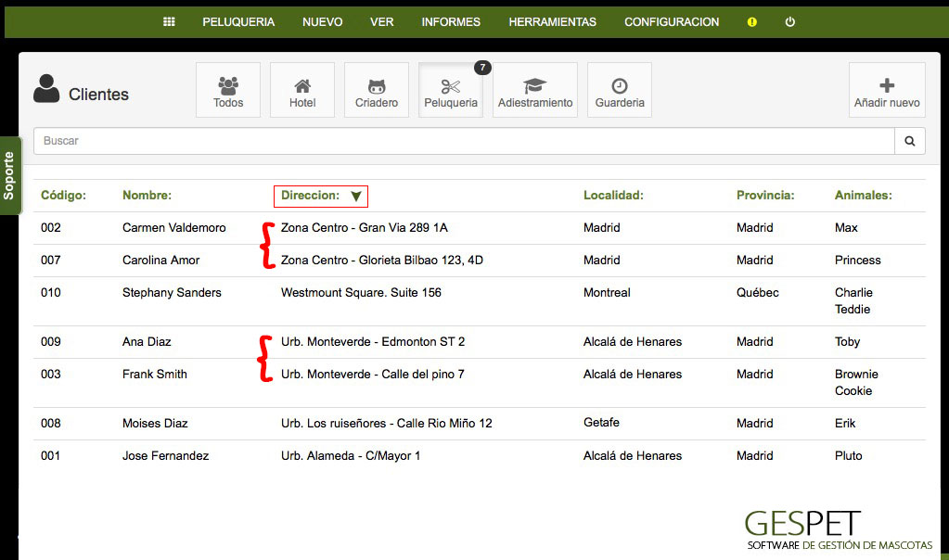The height and width of the screenshot is (560, 949).
Task: Open the PELUQUERIA menu
Action: [237, 21]
